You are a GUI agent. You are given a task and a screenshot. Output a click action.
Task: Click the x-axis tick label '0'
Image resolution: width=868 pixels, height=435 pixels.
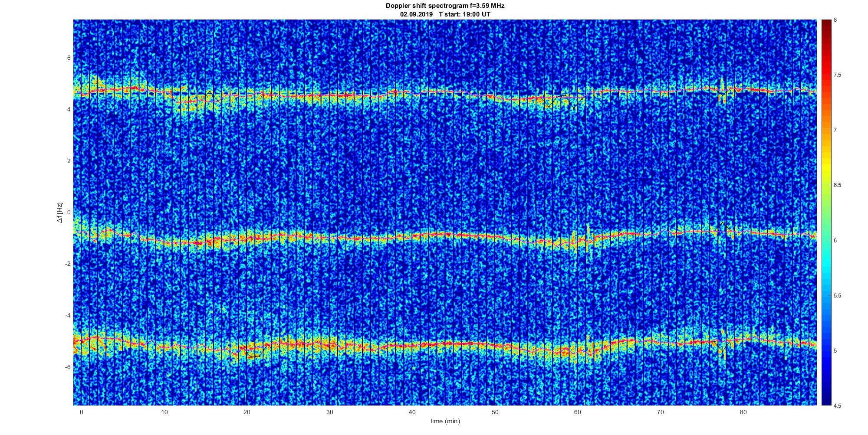pyautogui.click(x=81, y=412)
